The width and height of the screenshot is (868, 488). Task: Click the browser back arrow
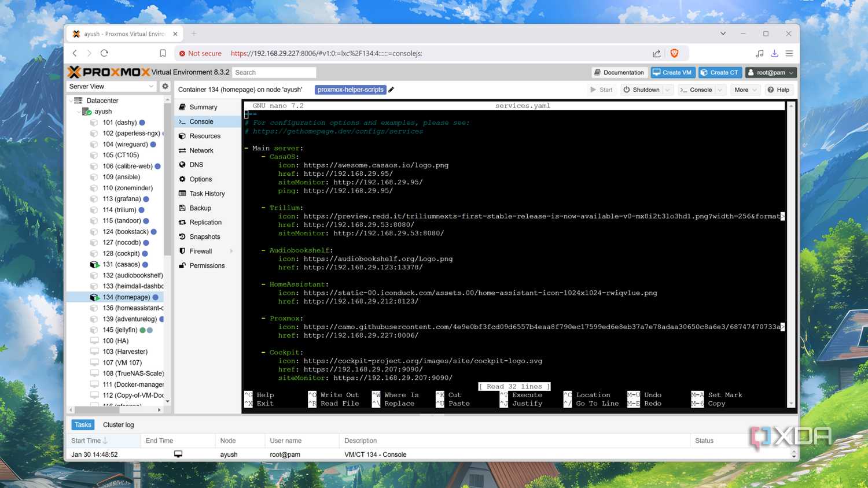tap(75, 53)
